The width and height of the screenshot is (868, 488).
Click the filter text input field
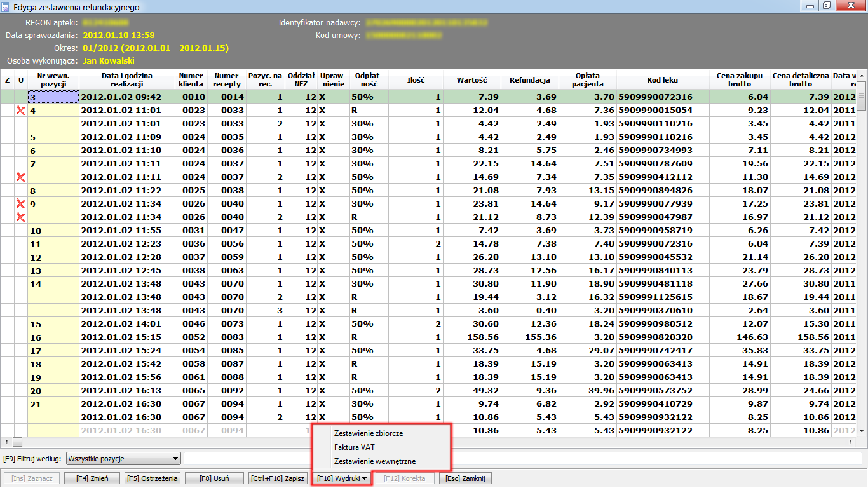pyautogui.click(x=522, y=458)
